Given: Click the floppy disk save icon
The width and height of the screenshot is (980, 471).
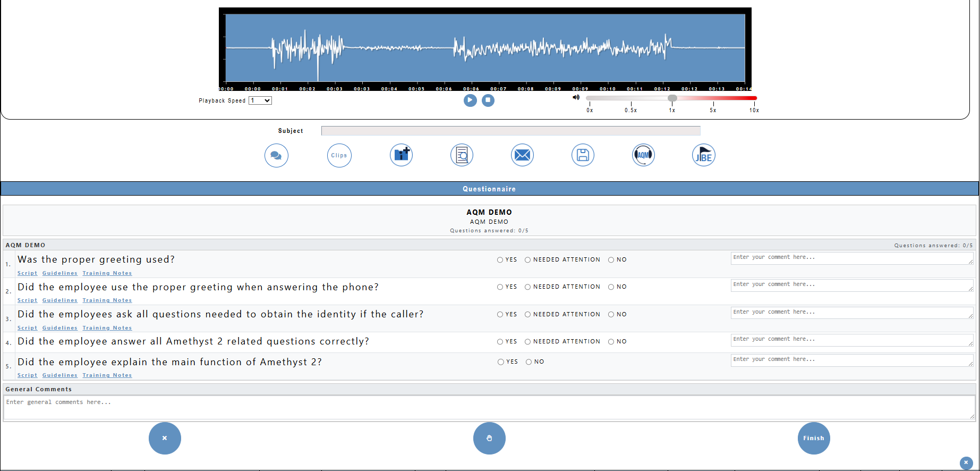Looking at the screenshot, I should coord(583,155).
